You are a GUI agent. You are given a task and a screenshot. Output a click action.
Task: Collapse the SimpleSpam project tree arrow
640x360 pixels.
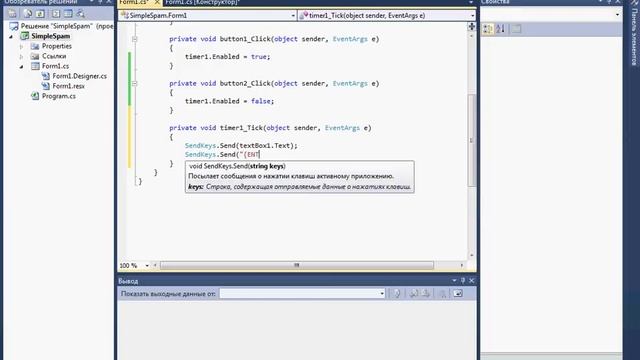click(x=11, y=36)
